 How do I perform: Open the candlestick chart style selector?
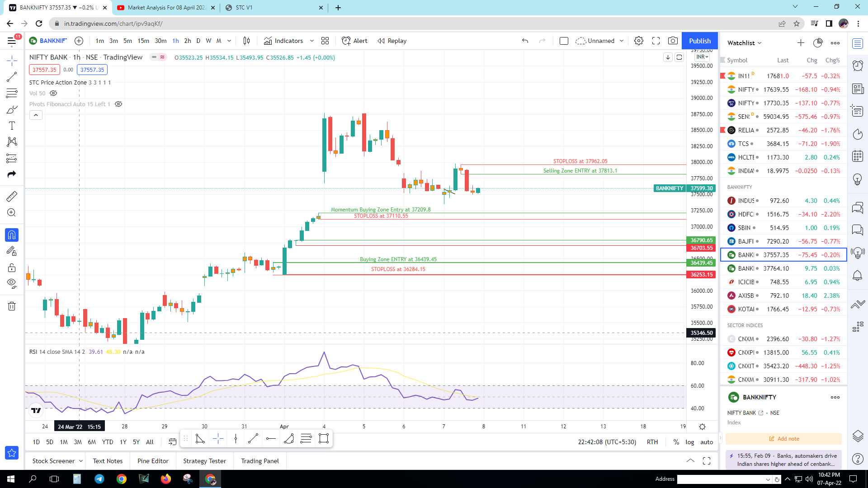(246, 41)
